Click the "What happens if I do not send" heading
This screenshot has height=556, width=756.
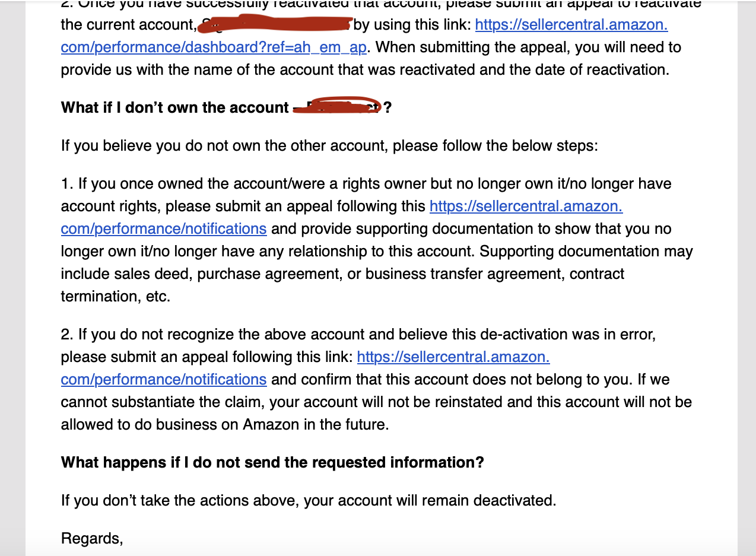pyautogui.click(x=272, y=462)
